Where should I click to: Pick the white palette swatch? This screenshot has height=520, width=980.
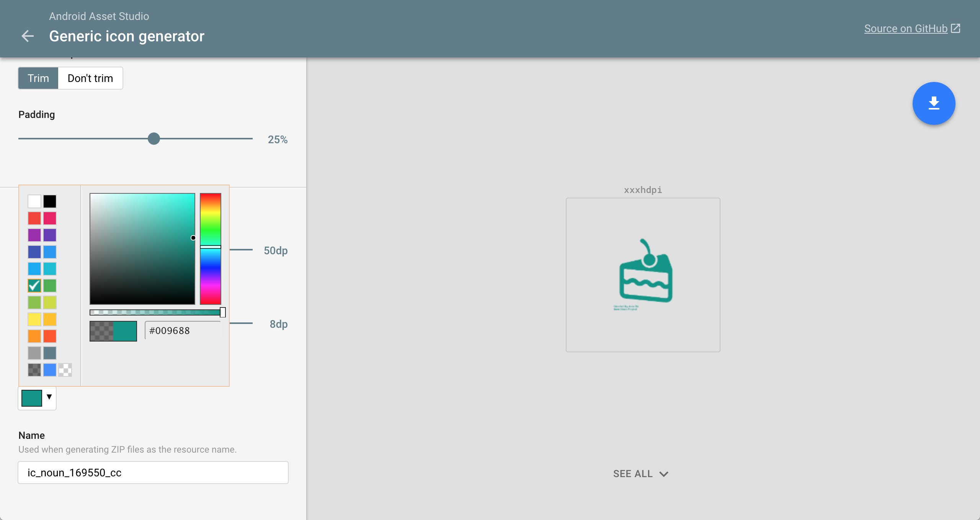point(34,201)
